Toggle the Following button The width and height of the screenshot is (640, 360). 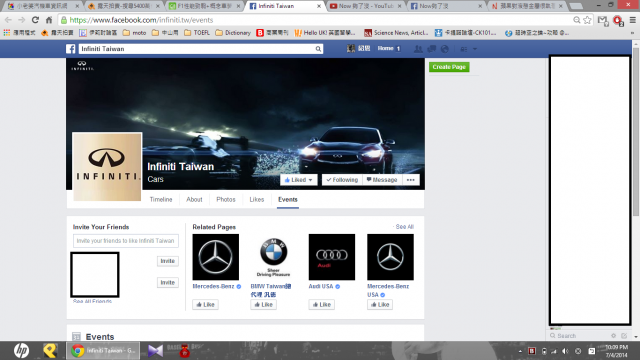342,180
